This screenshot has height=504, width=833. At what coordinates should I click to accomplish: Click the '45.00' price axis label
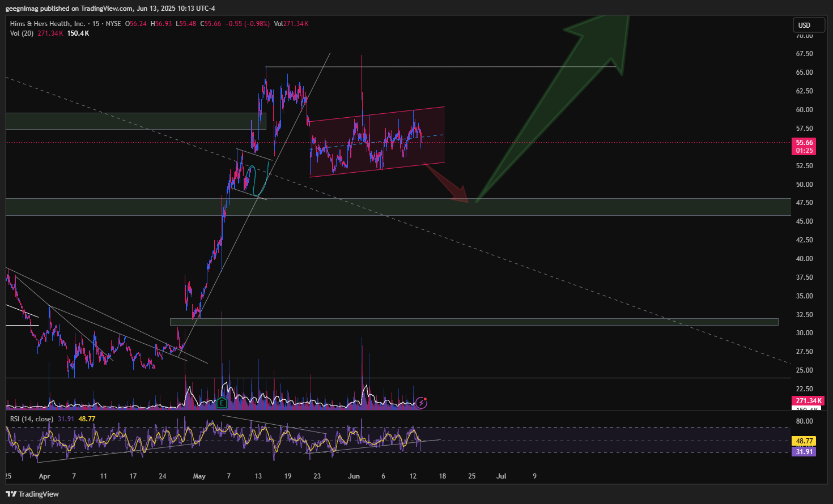click(804, 221)
